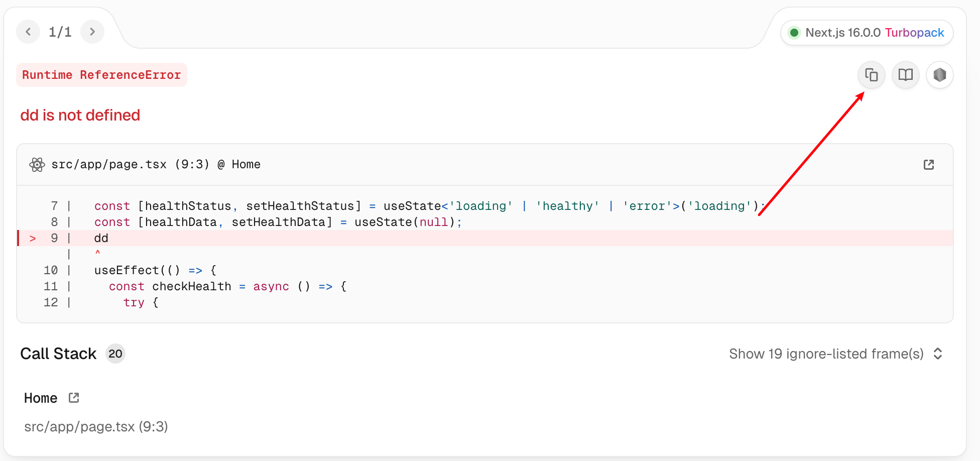Click the 'dd is not defined' error message

point(80,115)
